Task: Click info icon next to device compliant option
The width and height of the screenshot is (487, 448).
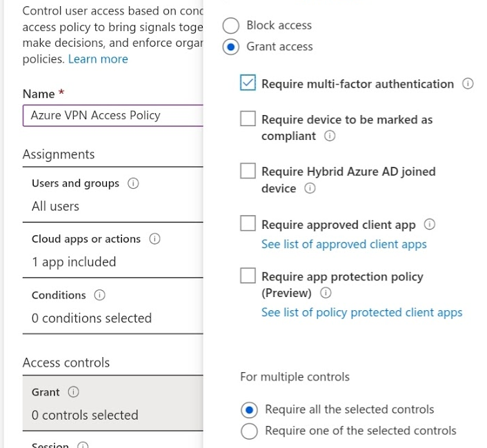Action: 329,136
